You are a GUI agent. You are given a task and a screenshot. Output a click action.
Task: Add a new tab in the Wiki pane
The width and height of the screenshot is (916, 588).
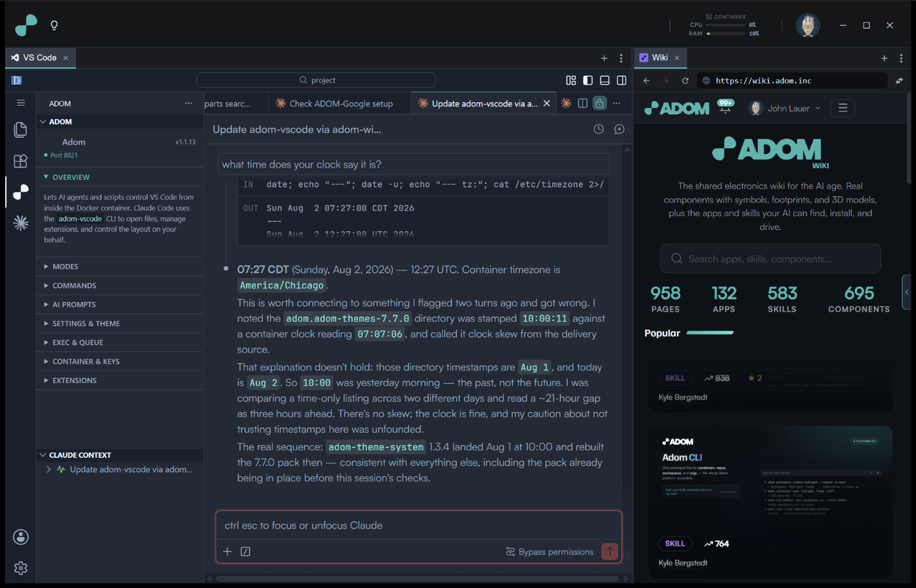(884, 58)
